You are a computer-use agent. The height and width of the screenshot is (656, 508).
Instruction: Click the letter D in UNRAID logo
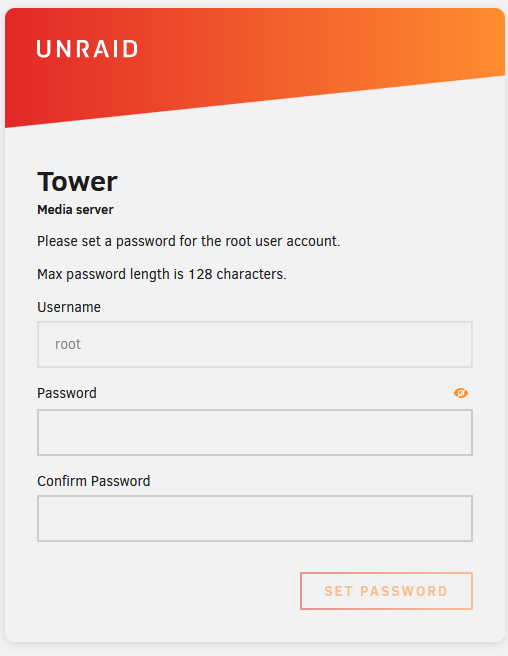tap(131, 49)
